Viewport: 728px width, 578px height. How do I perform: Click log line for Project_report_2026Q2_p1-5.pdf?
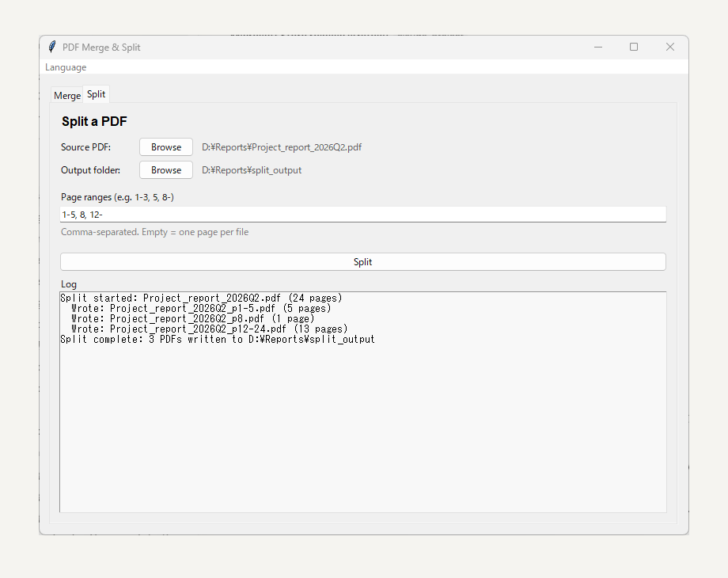(x=201, y=308)
